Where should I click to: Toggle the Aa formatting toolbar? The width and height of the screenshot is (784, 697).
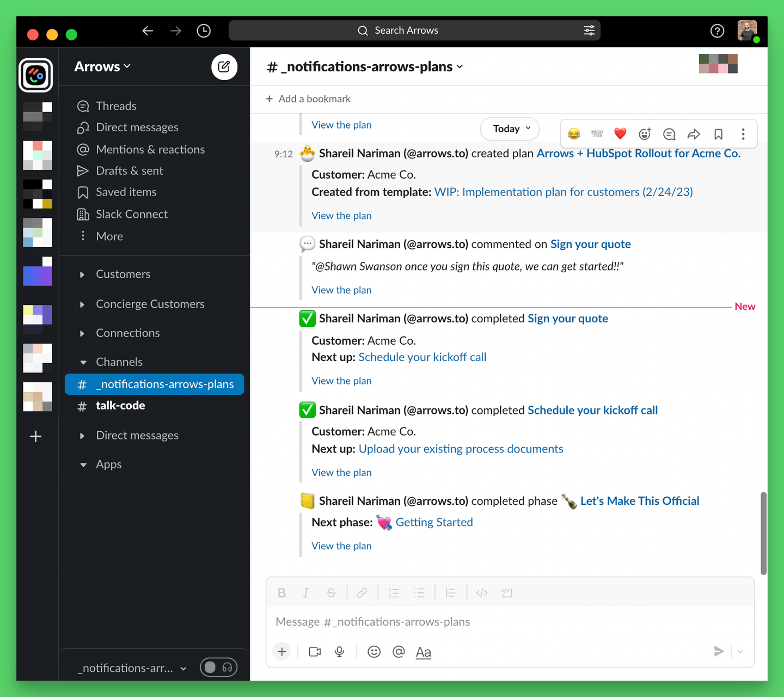tap(424, 652)
